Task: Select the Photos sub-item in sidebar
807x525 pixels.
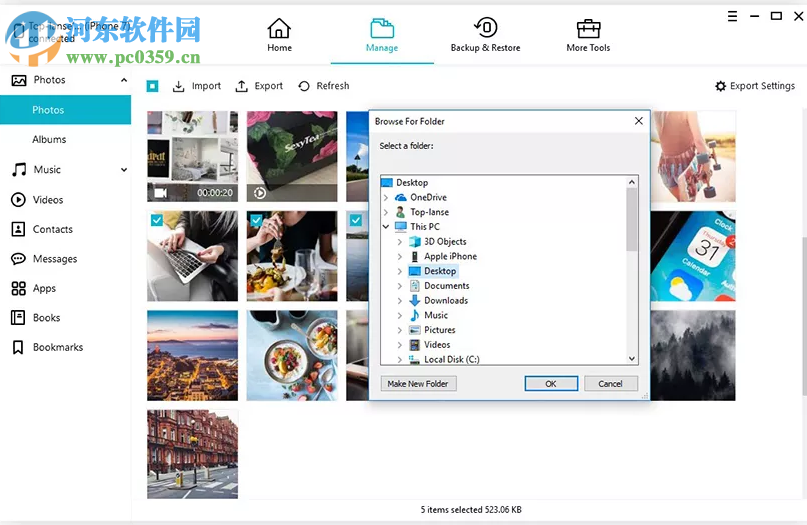Action: tap(65, 110)
